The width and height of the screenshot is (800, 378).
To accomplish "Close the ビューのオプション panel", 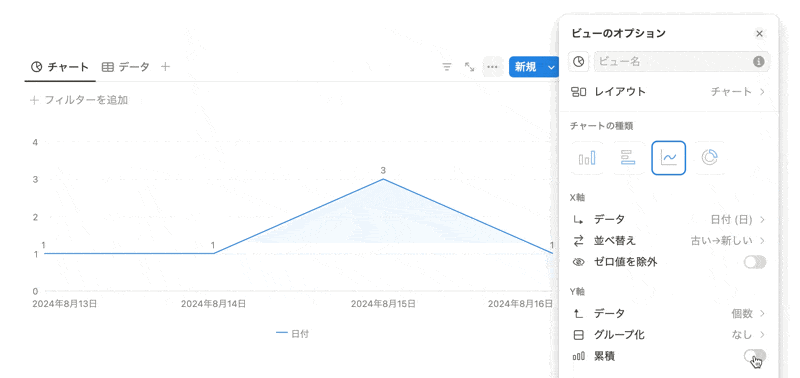I will click(x=759, y=34).
